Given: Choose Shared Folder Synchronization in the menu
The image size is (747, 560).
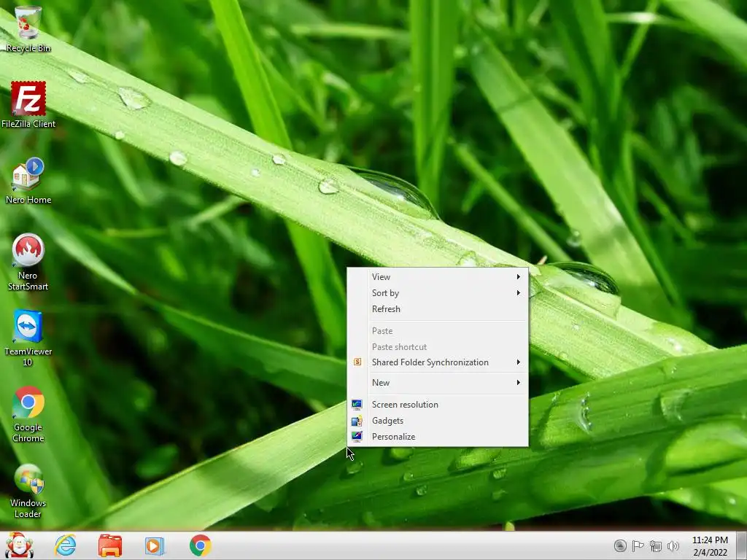Looking at the screenshot, I should [438, 362].
